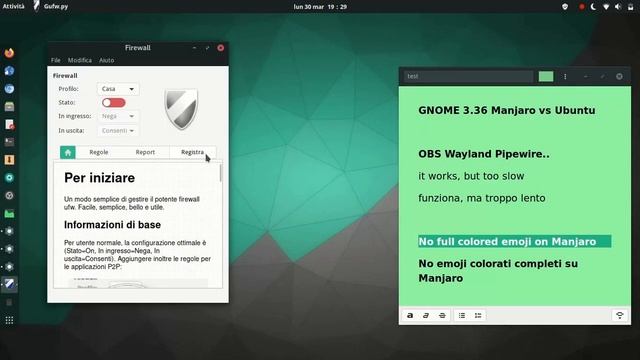640x360 pixels.
Task: Open the network icon in the top bar
Action: [606, 7]
